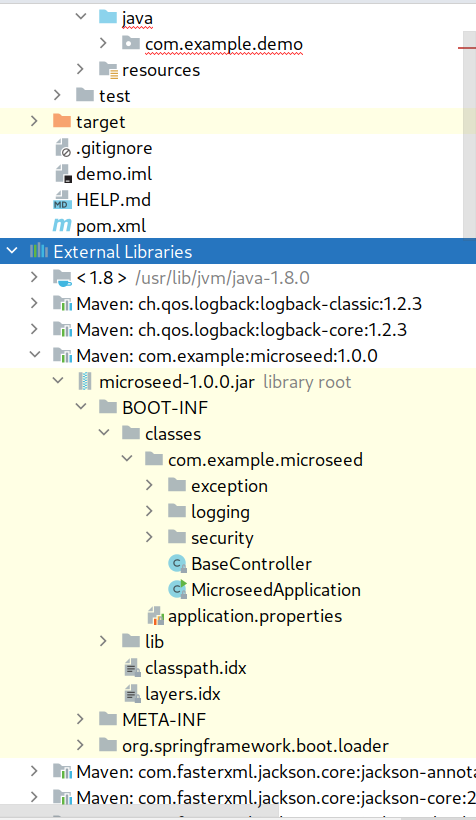
Task: Select the org.springframework.boot.loader package
Action: (x=255, y=746)
